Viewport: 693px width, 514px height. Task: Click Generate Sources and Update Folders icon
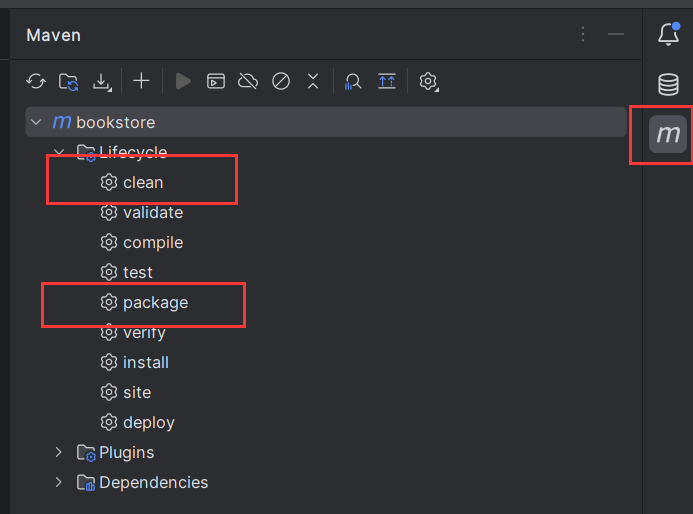[68, 81]
